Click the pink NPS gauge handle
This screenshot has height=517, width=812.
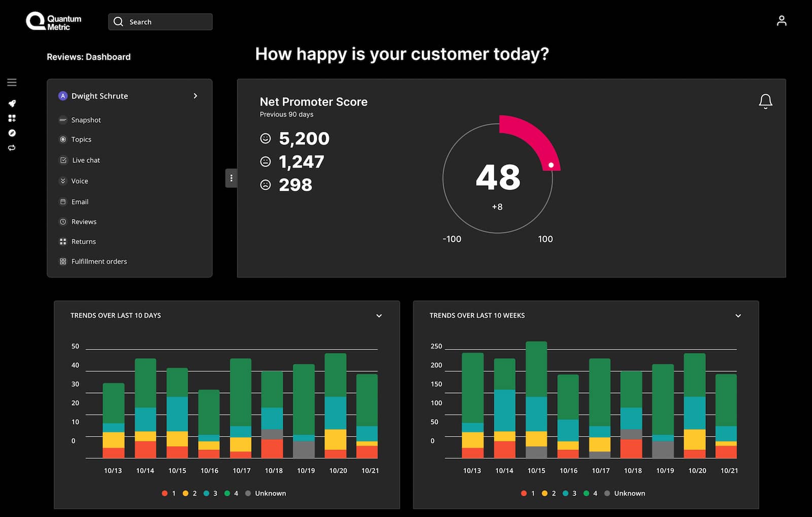tap(551, 165)
